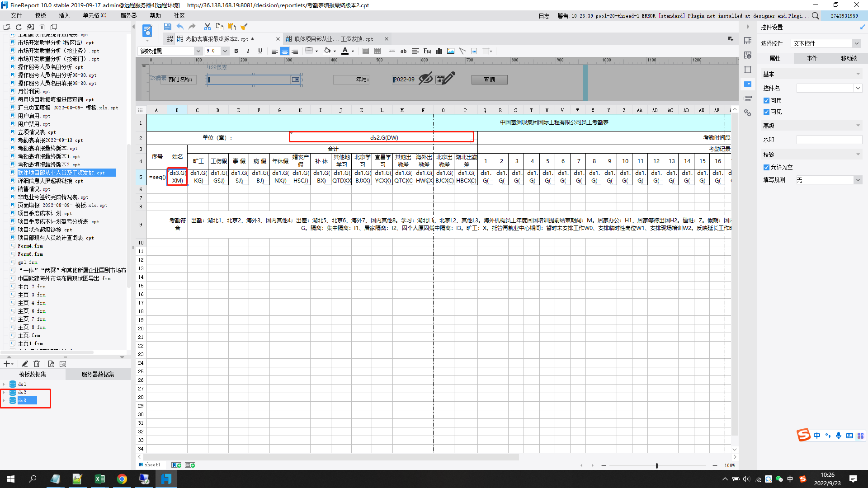Click the format painter brush icon

[x=244, y=27]
